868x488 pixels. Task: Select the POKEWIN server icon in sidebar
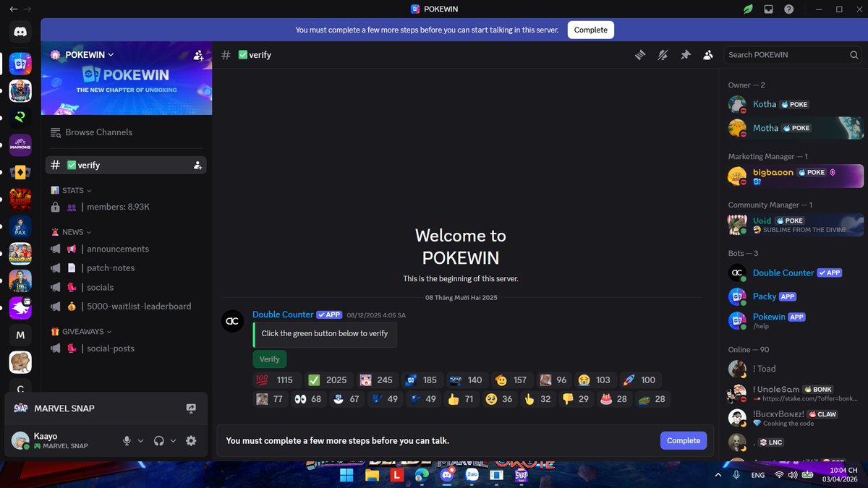(x=20, y=64)
